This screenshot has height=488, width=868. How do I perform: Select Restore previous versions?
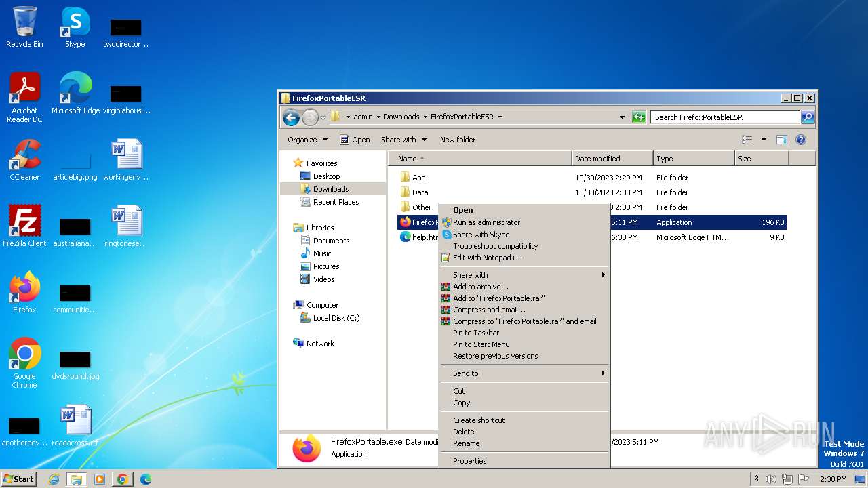[x=524, y=356]
